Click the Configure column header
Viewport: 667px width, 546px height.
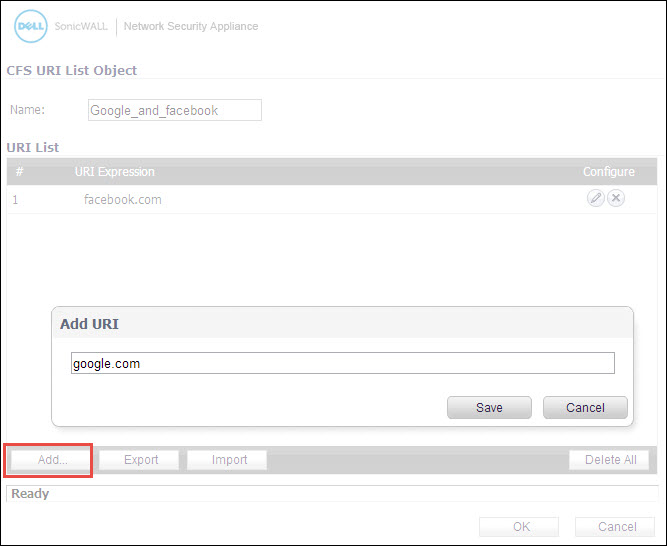tap(608, 172)
